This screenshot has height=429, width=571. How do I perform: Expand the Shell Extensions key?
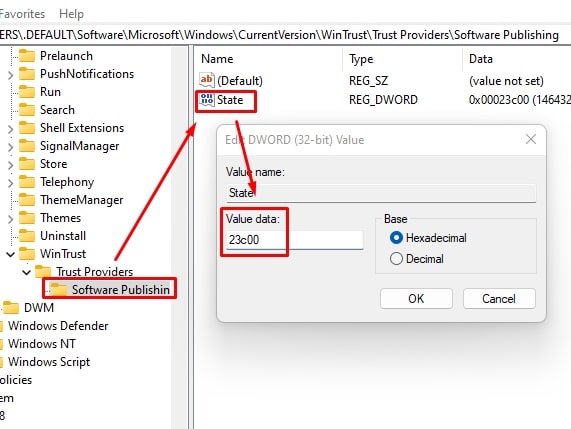pyautogui.click(x=11, y=129)
